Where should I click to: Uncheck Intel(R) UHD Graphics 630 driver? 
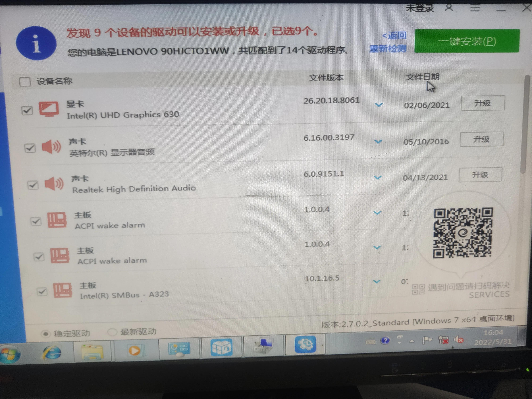pos(27,111)
